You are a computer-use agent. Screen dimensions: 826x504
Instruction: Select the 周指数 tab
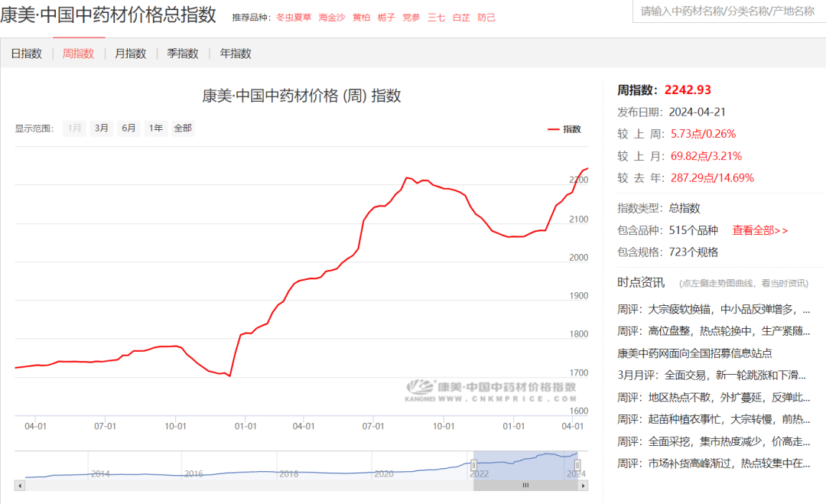[x=78, y=54]
